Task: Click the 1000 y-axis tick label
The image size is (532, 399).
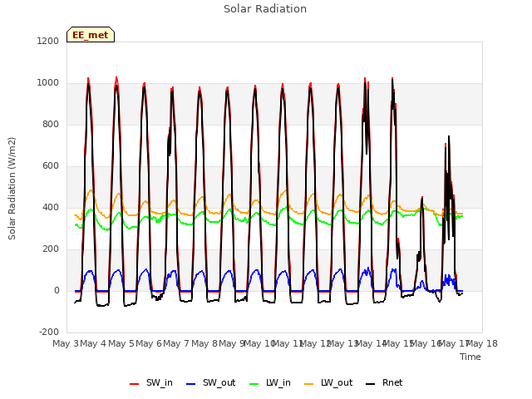Action: coord(48,83)
